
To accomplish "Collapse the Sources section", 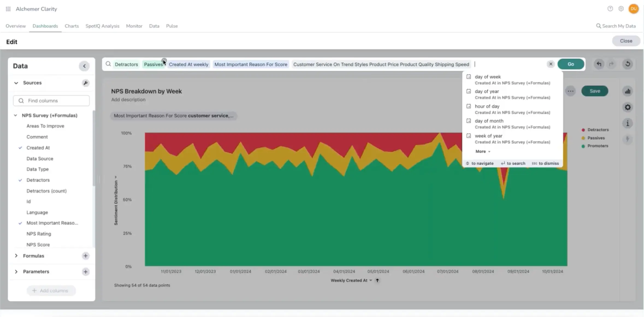I will (x=16, y=83).
